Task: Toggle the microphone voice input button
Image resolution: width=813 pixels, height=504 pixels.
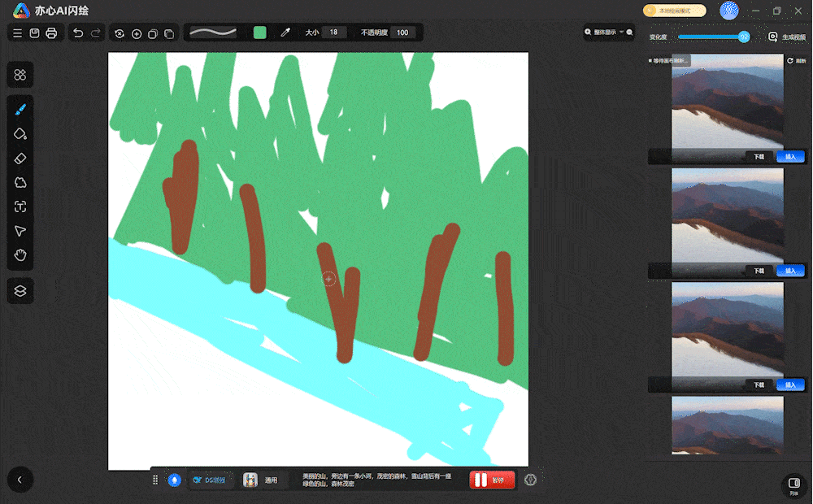Action: pyautogui.click(x=174, y=480)
